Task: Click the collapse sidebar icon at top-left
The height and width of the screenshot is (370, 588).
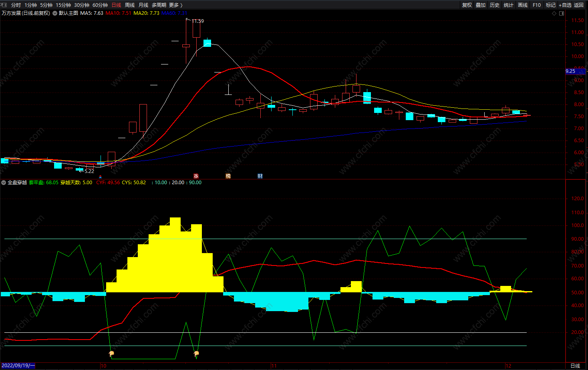Action: click(x=4, y=5)
